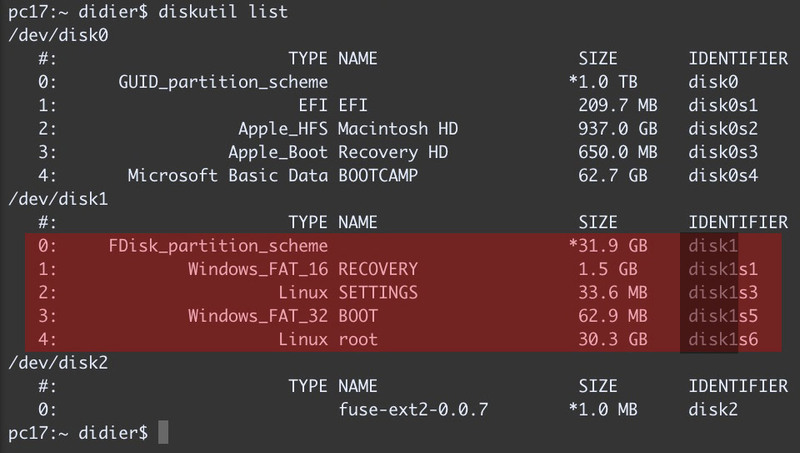This screenshot has height=453, width=800.
Task: Select the 'Recovery HD' partition name
Action: point(393,153)
